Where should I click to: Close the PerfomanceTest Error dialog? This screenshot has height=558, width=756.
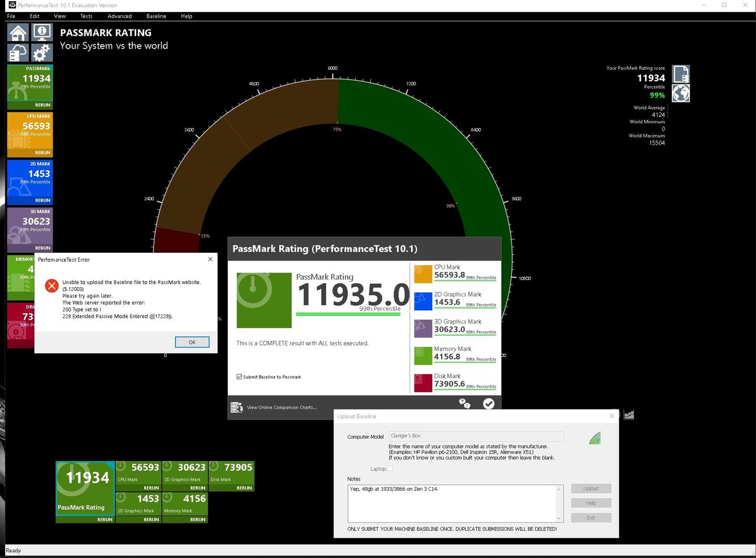[210, 259]
